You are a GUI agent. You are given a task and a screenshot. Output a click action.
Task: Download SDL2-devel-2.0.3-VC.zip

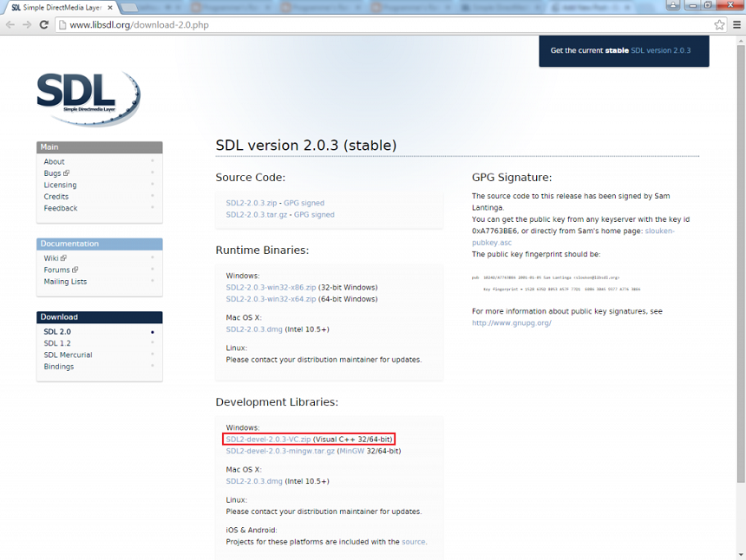coord(268,440)
